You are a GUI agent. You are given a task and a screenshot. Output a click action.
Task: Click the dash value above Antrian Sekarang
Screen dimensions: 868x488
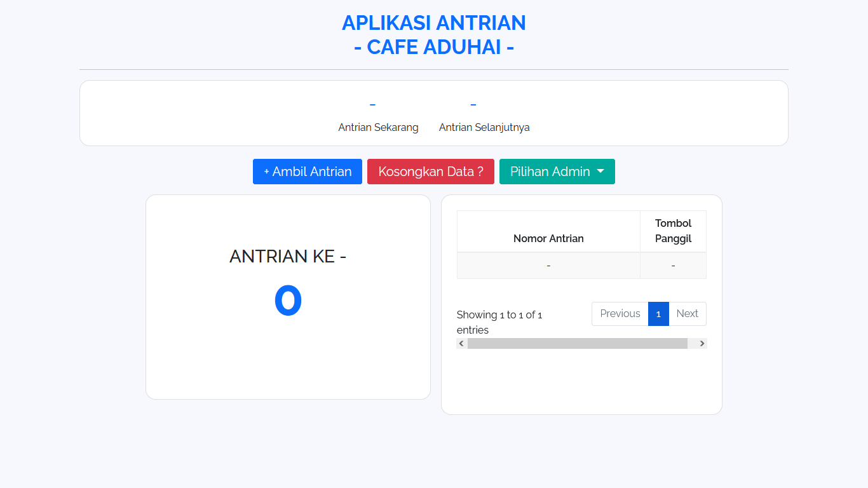pyautogui.click(x=372, y=105)
